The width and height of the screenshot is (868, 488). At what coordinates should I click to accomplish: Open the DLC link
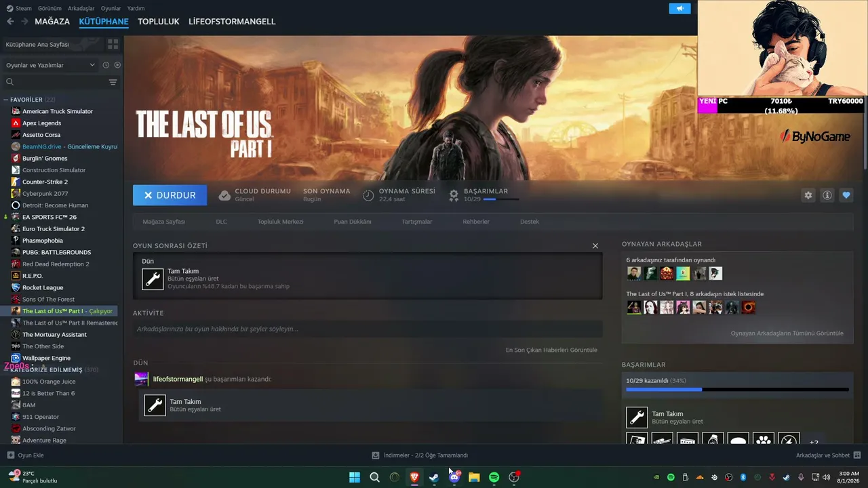tap(221, 222)
